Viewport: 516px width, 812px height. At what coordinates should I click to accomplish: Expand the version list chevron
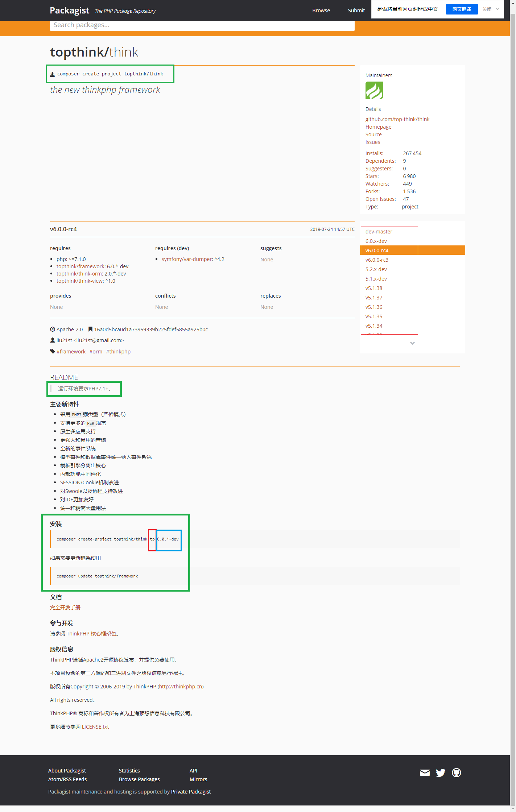tap(412, 343)
